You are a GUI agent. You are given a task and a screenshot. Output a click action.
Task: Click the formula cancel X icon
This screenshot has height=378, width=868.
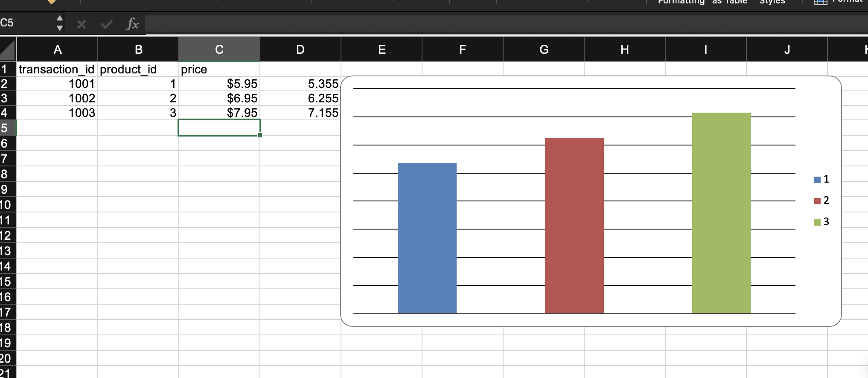(x=82, y=24)
